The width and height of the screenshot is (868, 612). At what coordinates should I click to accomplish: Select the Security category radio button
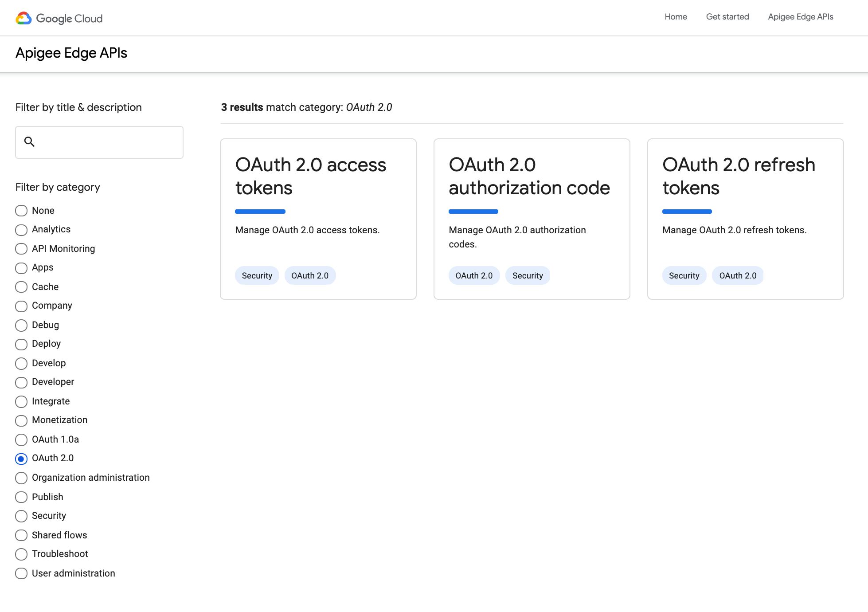point(21,516)
